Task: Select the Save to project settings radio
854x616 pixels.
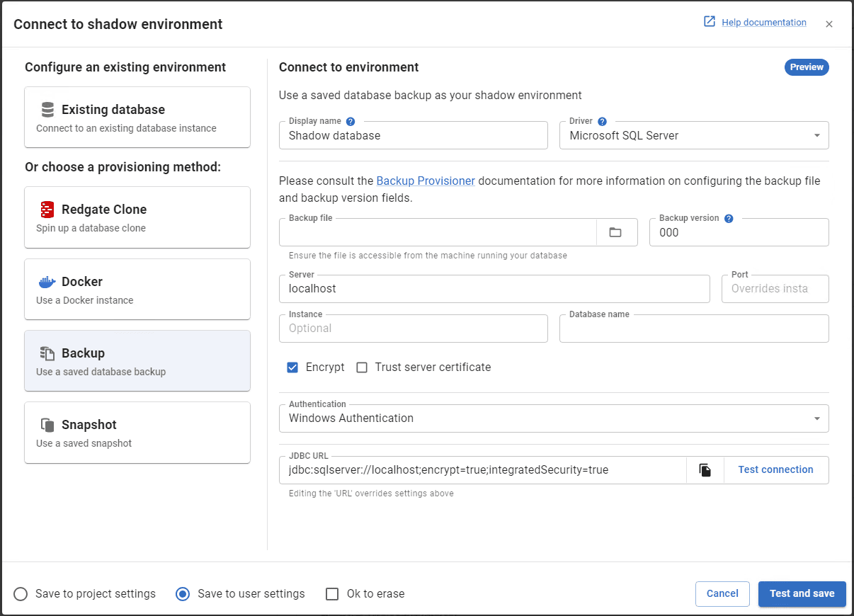Action: tap(21, 594)
